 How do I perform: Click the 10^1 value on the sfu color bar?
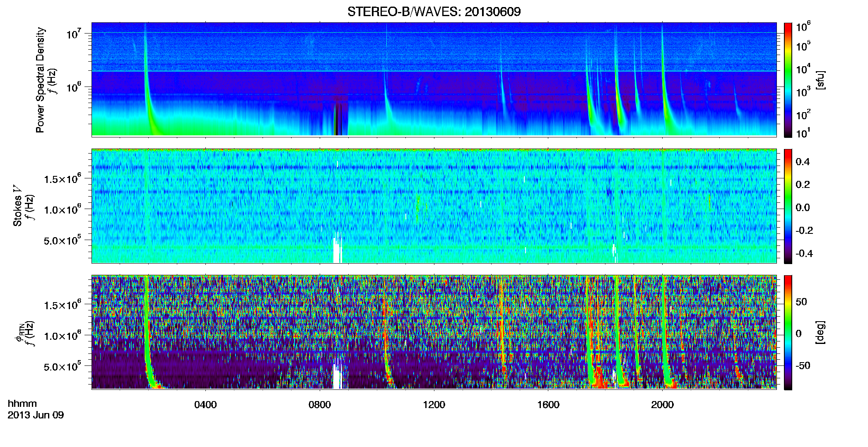pos(803,133)
